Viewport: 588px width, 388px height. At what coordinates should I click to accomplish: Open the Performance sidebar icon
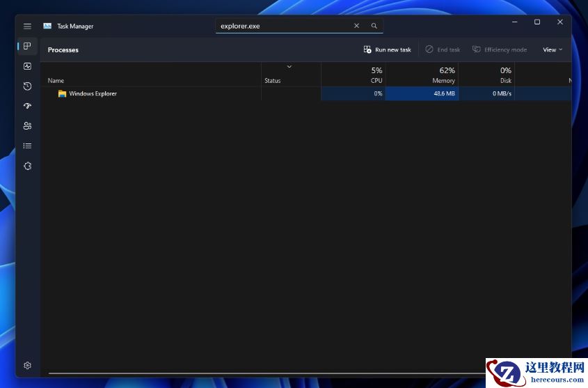(x=27, y=66)
